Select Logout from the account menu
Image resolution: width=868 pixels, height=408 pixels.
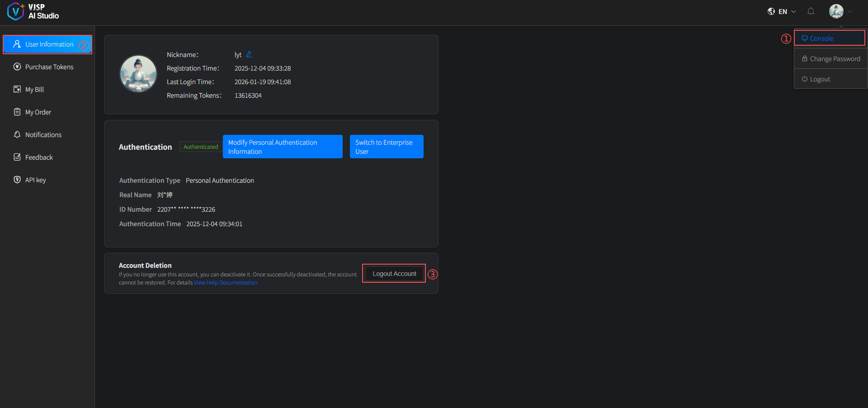click(819, 79)
